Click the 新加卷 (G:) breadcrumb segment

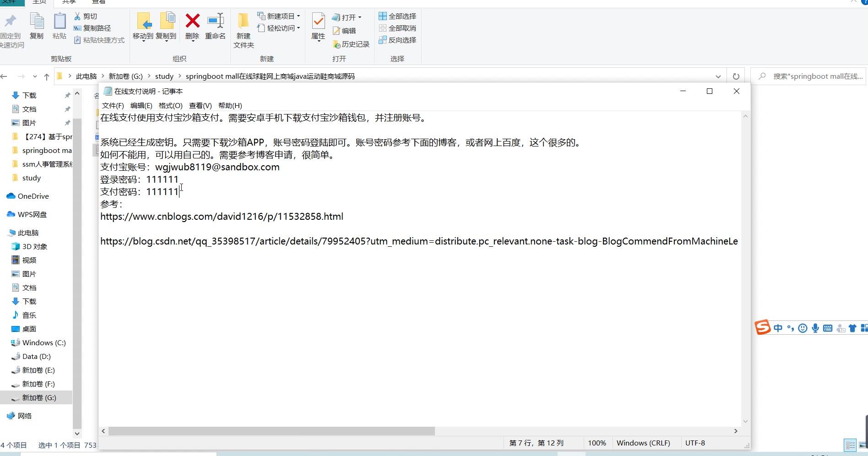tap(126, 76)
